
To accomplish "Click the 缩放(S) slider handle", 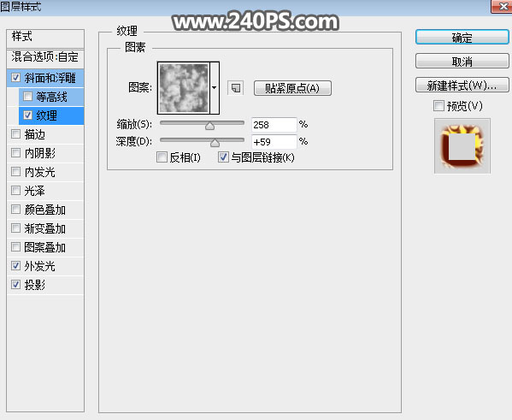I will click(209, 126).
